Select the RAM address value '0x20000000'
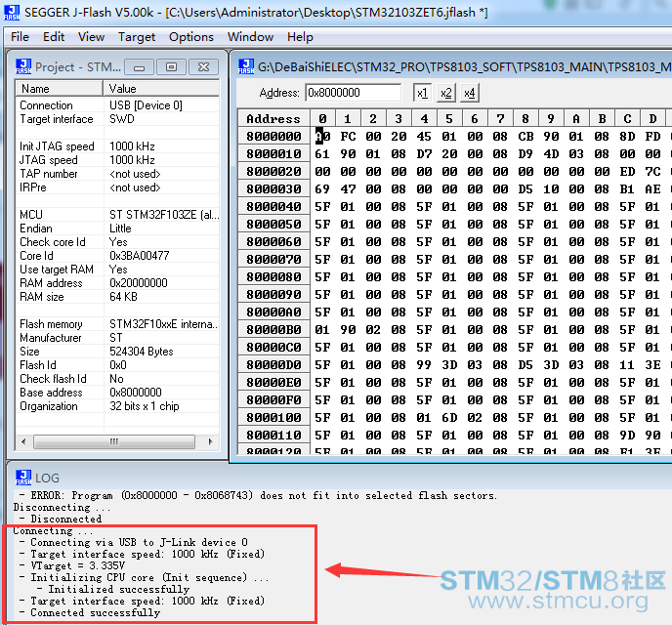Viewport: 672px width, 625px height. click(139, 283)
